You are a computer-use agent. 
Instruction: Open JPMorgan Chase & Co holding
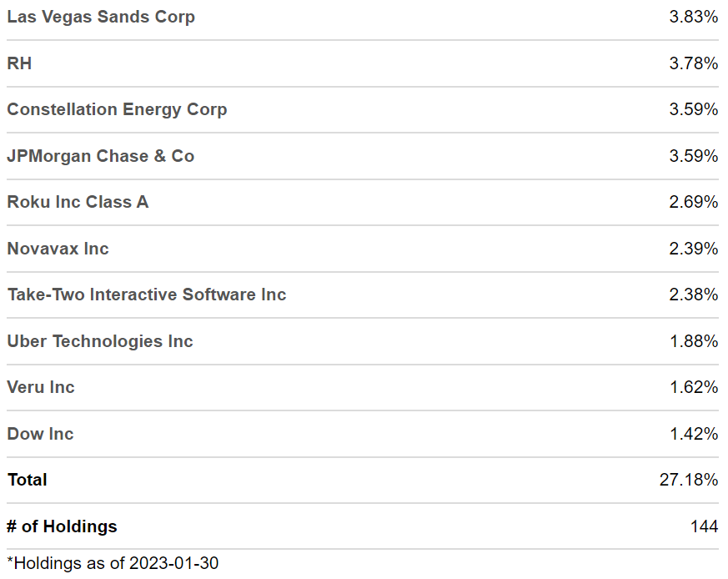click(x=101, y=156)
